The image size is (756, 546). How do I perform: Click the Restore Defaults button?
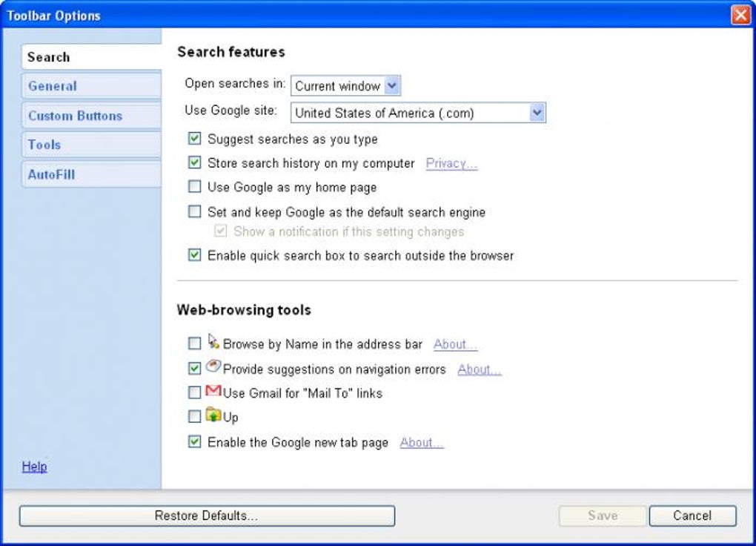pos(207,516)
